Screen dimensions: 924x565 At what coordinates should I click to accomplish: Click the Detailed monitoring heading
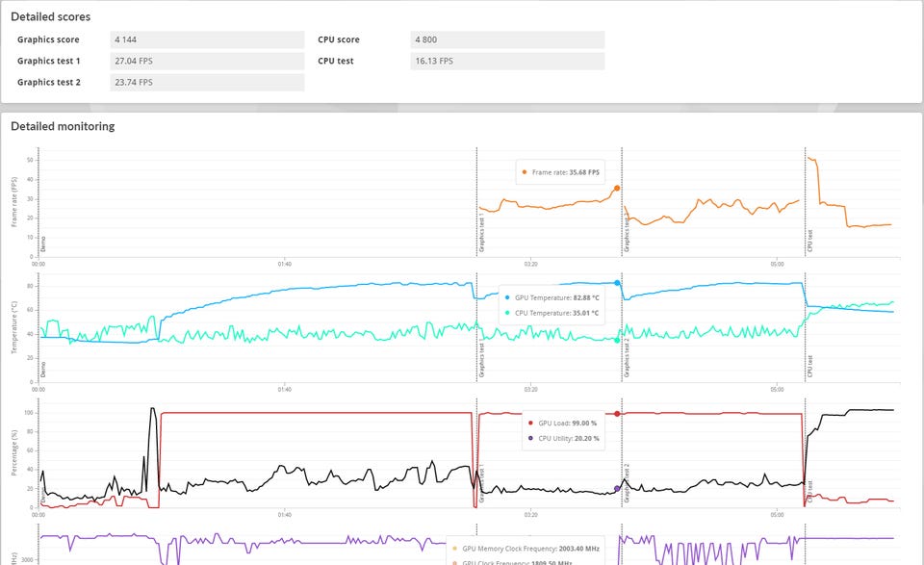tap(64, 126)
